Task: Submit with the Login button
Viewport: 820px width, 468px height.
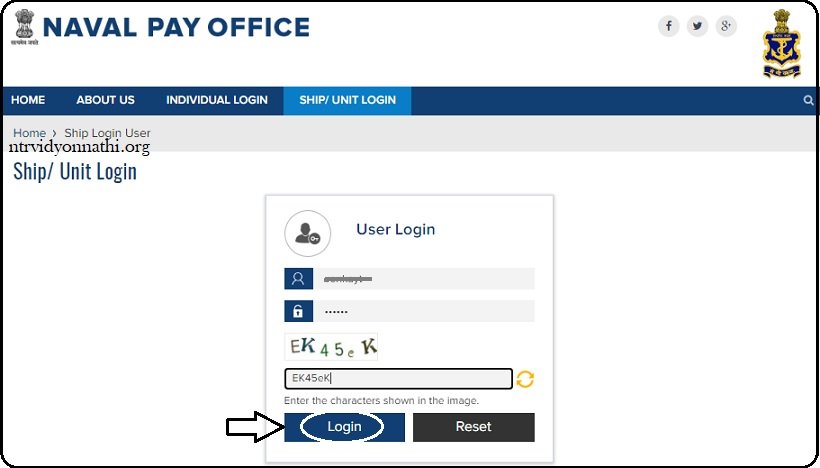Action: coord(344,427)
